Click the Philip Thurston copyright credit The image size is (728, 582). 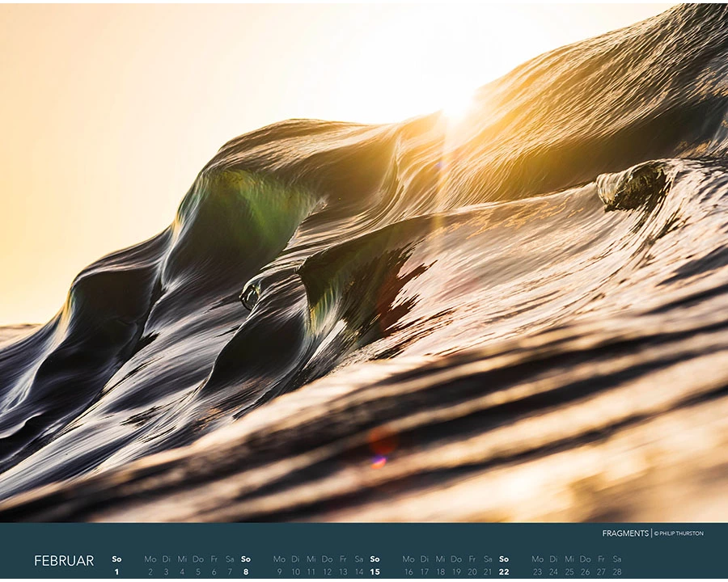click(679, 533)
